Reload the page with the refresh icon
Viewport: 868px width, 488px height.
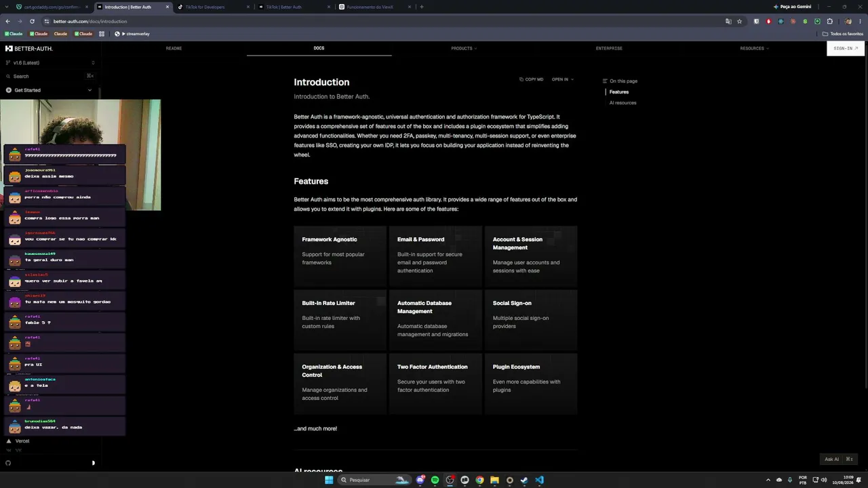tap(32, 21)
